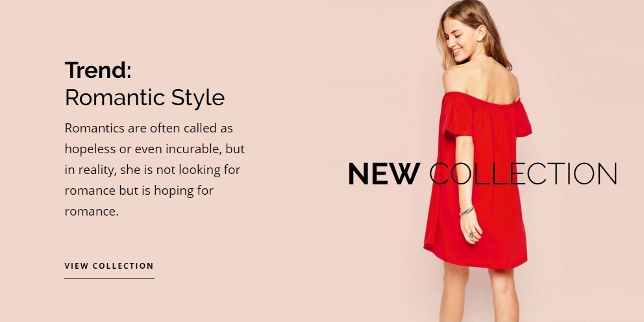Click the thin COLLECTION word in banner

click(523, 174)
